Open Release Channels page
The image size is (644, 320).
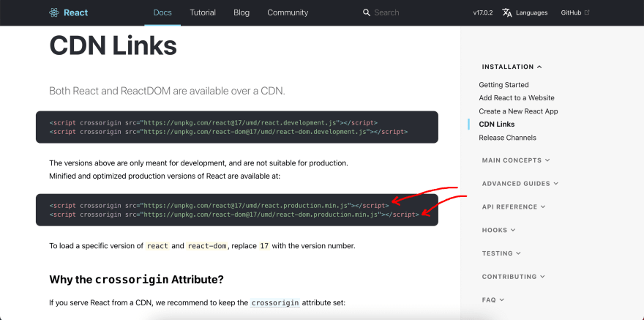(507, 137)
